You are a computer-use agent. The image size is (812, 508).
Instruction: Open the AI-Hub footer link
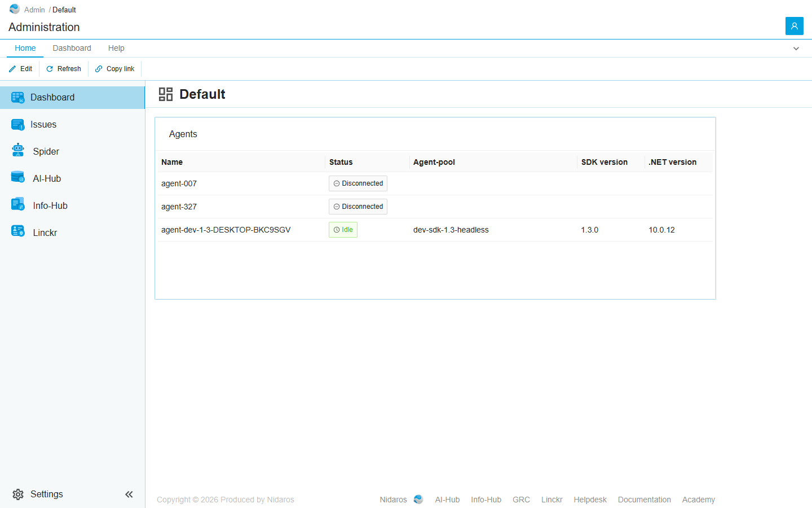coord(447,500)
